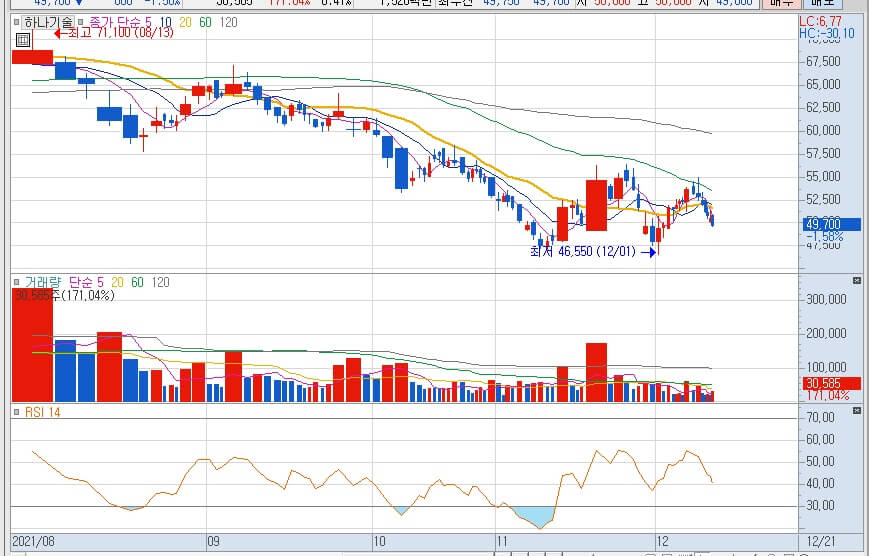
Task: Click the 30,585주(171,04%) volume readout
Action: (64, 295)
